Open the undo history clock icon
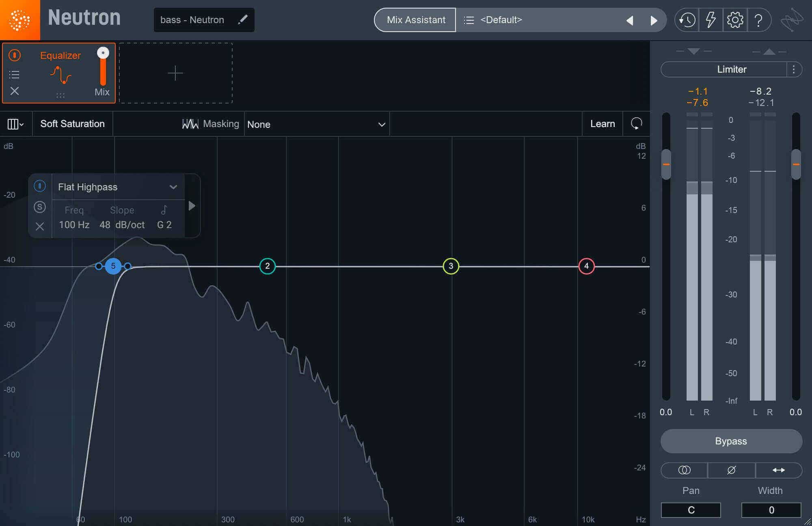Screen dimensions: 812x526 [687, 20]
